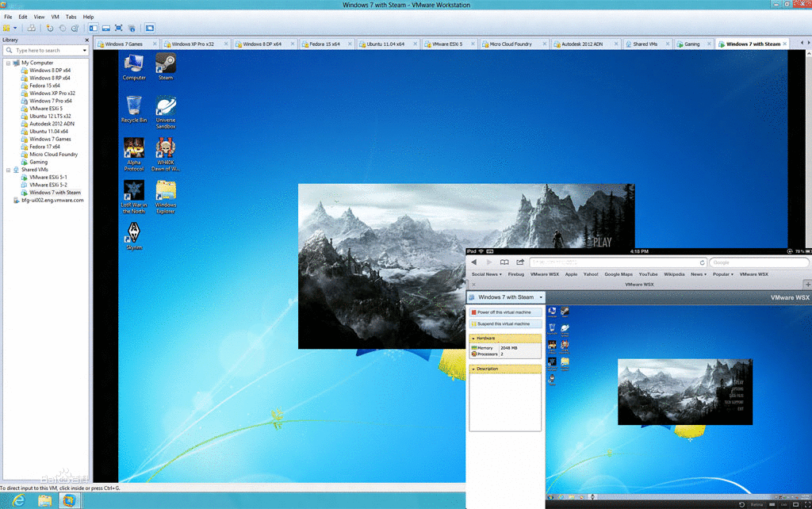The image size is (812, 509).
Task: Open the Windows 7 with Steam VM dropdown
Action: click(x=542, y=297)
